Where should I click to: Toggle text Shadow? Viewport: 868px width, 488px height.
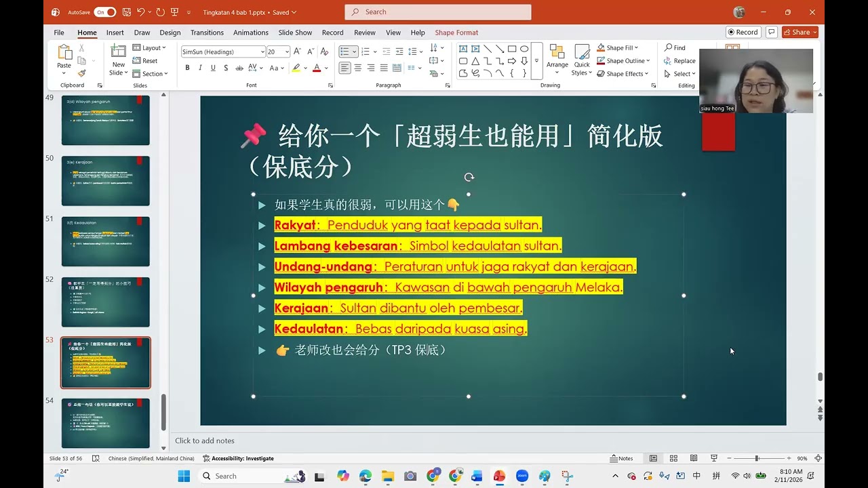[226, 68]
